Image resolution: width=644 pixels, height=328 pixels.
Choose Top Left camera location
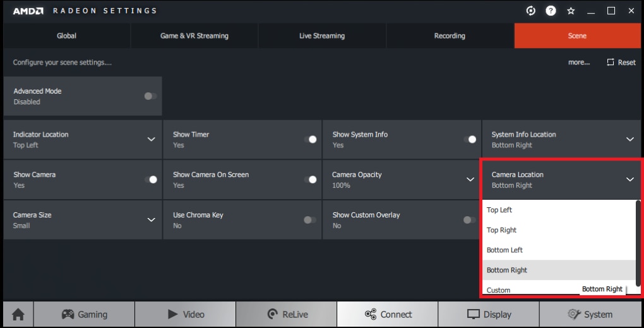559,210
